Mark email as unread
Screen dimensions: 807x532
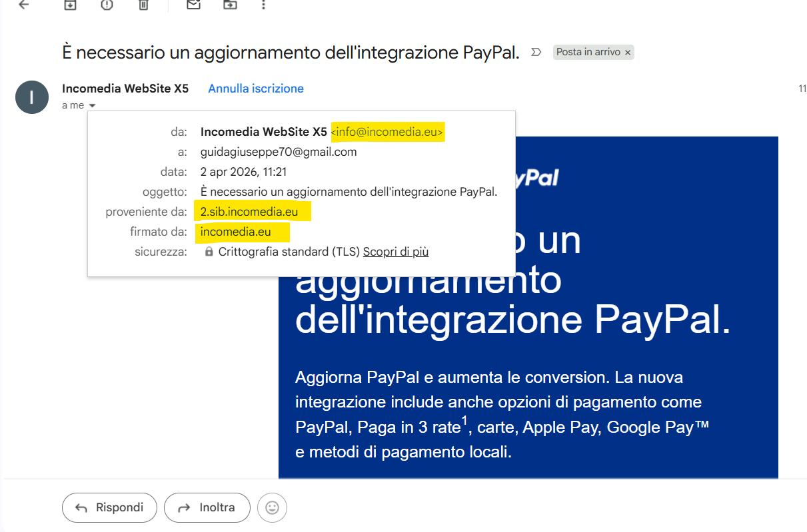click(193, 5)
